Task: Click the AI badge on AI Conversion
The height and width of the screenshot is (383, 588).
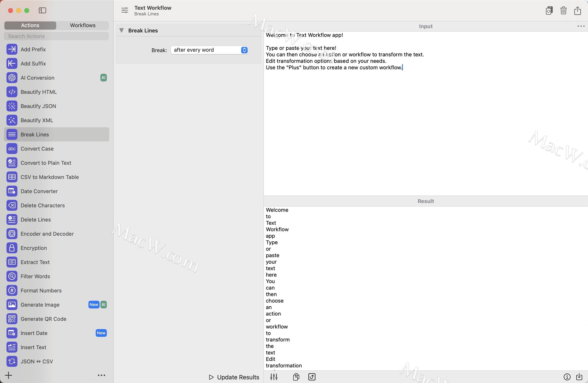Action: coord(104,78)
